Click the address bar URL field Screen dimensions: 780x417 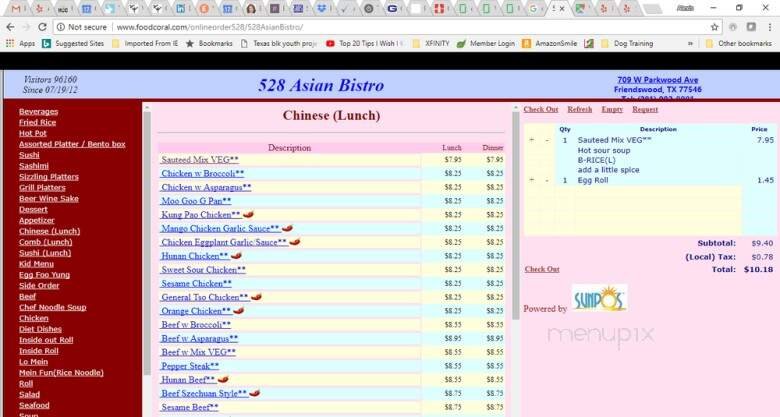tap(400, 27)
